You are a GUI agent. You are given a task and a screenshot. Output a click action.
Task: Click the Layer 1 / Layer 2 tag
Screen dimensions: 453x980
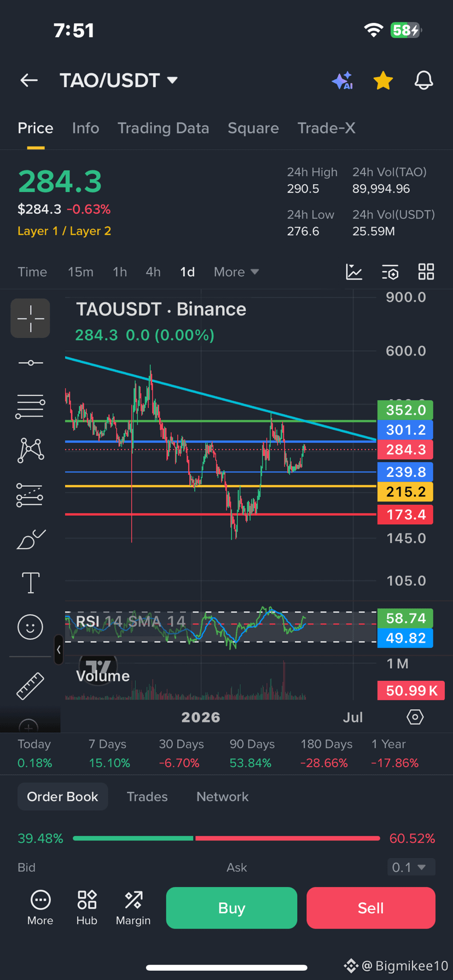click(x=65, y=231)
